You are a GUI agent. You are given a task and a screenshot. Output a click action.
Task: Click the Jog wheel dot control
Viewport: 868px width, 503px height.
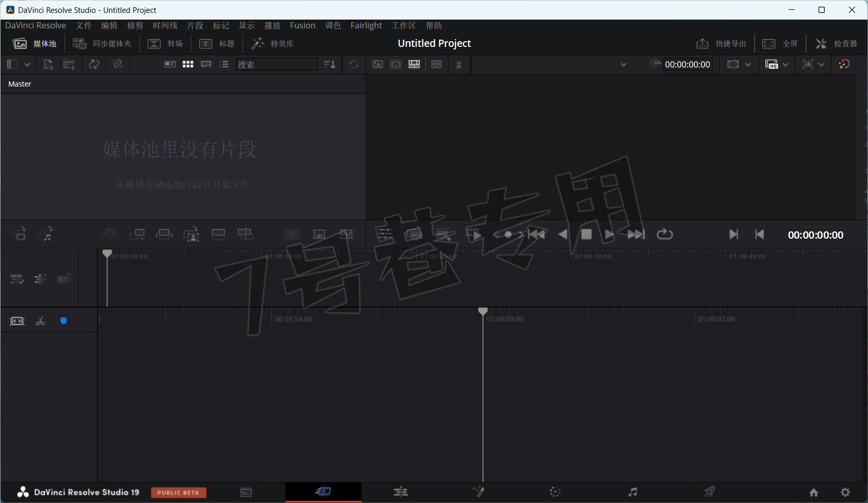(x=508, y=234)
